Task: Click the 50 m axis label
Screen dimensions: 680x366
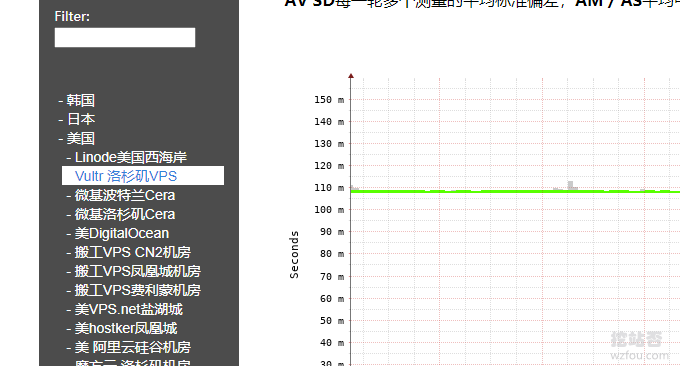Action: click(332, 321)
